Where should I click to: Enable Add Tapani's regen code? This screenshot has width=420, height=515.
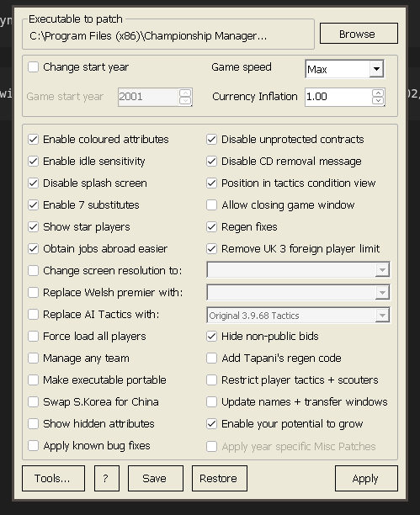[211, 358]
